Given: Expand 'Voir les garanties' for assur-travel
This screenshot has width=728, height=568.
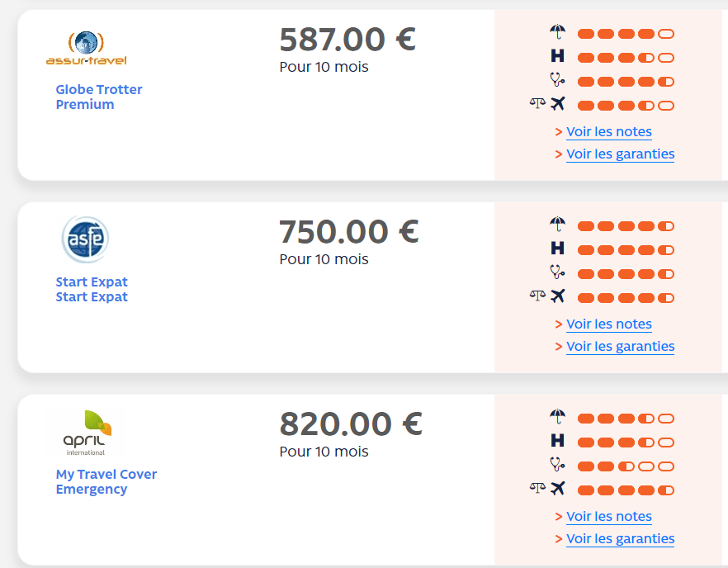Looking at the screenshot, I should [x=620, y=154].
